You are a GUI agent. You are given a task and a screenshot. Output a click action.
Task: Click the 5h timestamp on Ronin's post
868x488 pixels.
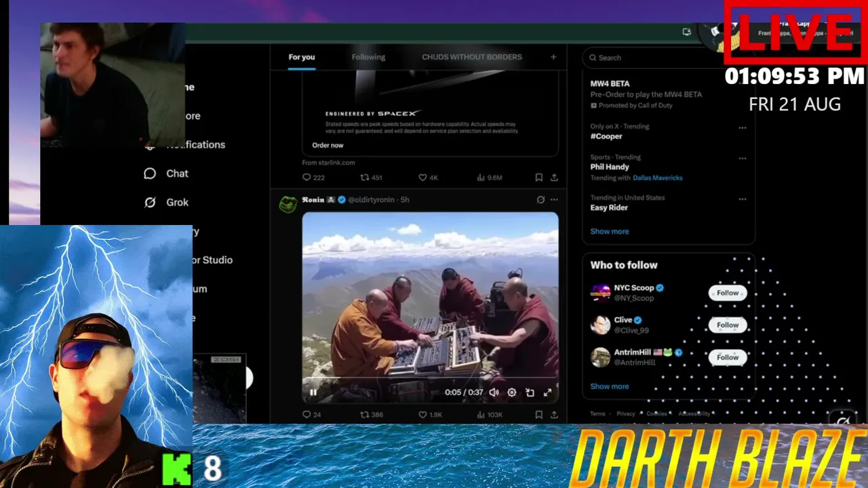click(x=405, y=200)
